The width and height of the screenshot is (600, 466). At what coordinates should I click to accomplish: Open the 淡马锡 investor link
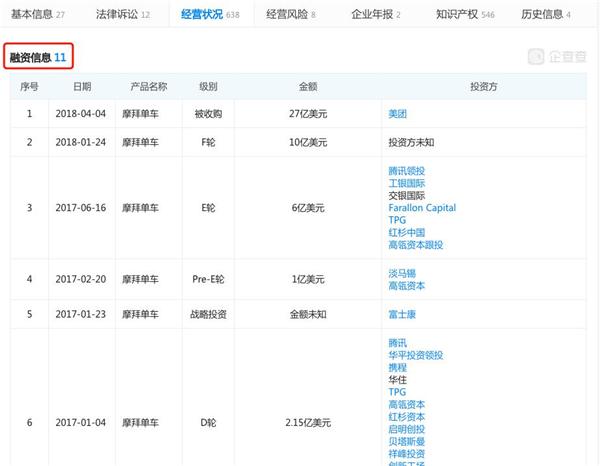click(402, 273)
